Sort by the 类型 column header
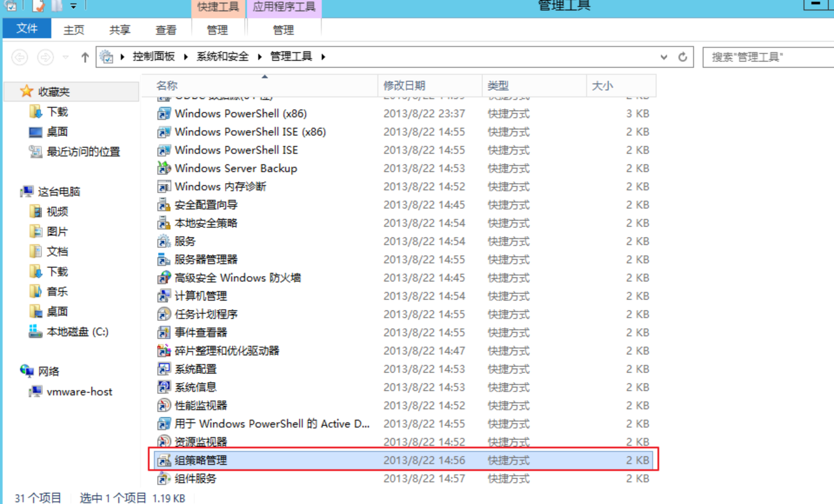834x504 pixels. click(534, 86)
